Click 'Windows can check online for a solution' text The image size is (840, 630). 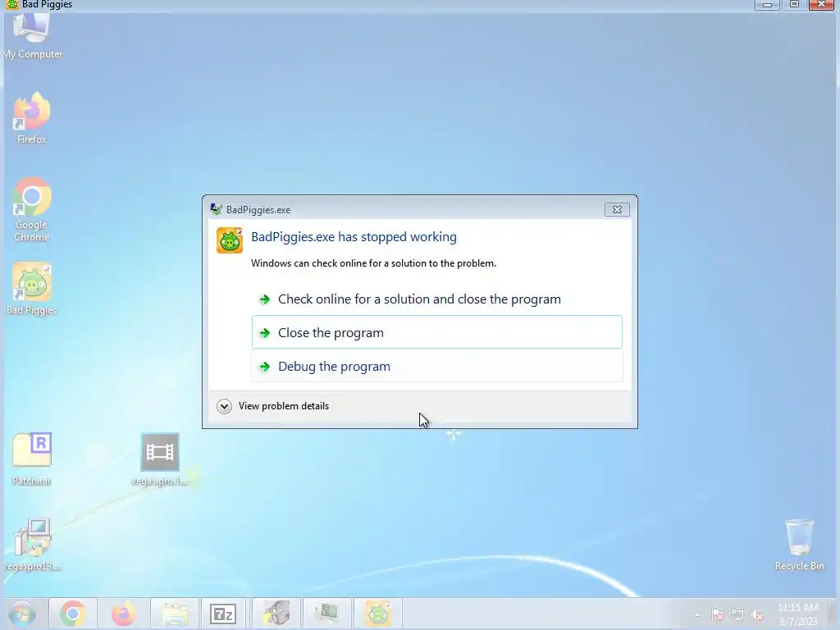[x=373, y=263]
